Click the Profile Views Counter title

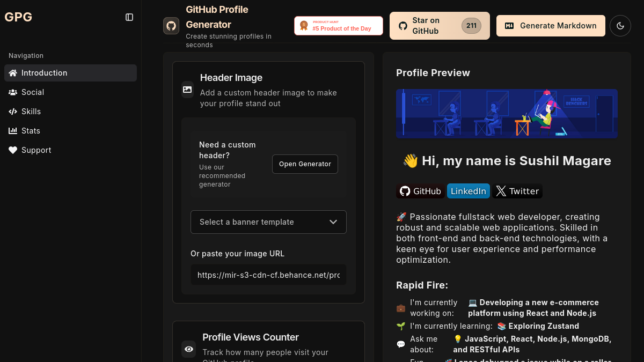[251, 337]
